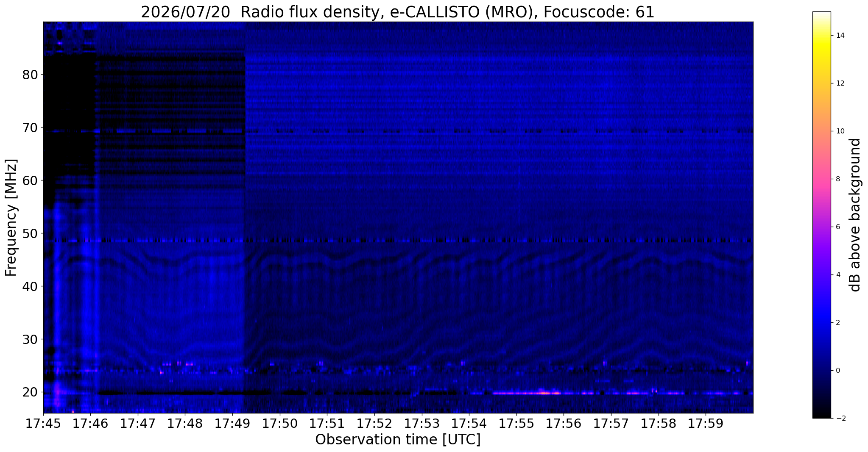Click the colorbar at 14 dB level
This screenshot has height=452, width=868.
pos(821,36)
